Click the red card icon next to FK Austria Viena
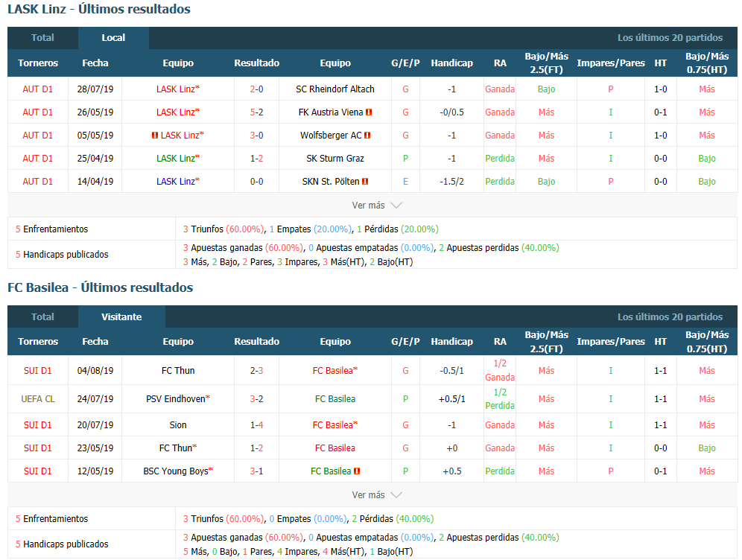Image resolution: width=742 pixels, height=560 pixels. point(369,112)
